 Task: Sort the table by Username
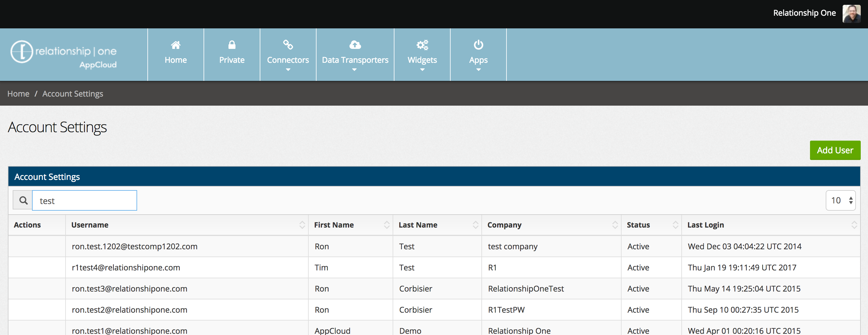pyautogui.click(x=302, y=225)
